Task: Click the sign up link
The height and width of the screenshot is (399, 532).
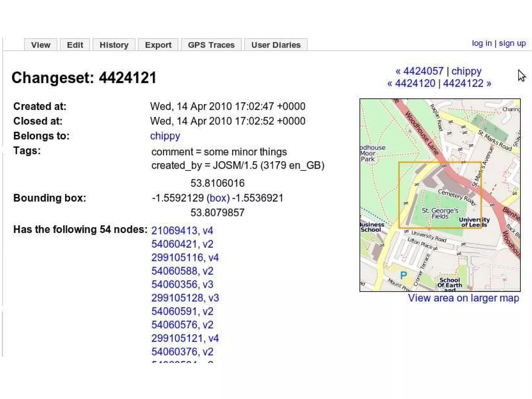Action: tap(512, 43)
